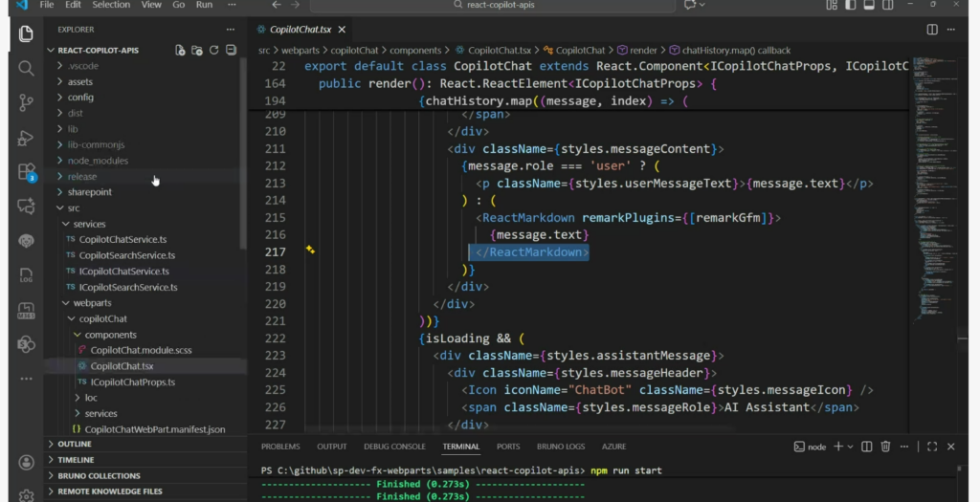The height and width of the screenshot is (502, 980).
Task: Click the CopilotChat breadcrumb class link
Action: [581, 50]
